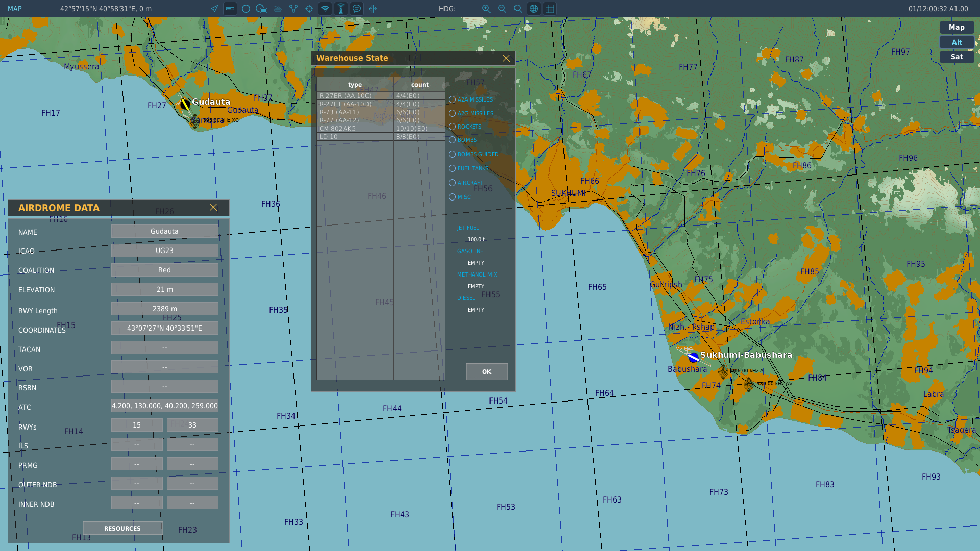
Task: Select the FUEL TANKS radio button
Action: click(x=452, y=168)
